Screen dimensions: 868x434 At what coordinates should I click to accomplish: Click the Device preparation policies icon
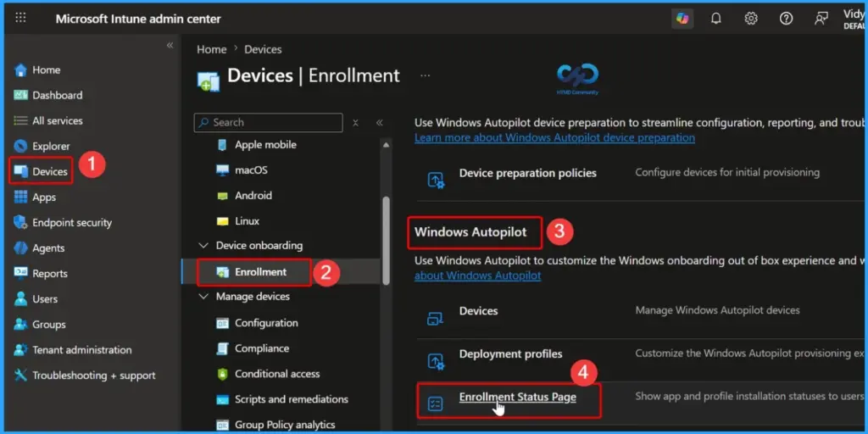coord(436,180)
